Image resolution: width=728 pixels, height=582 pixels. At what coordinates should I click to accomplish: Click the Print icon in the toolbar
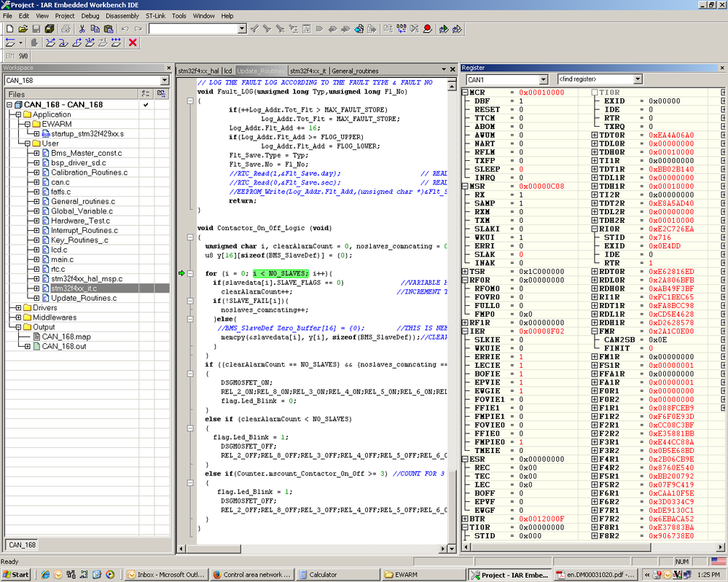66,29
